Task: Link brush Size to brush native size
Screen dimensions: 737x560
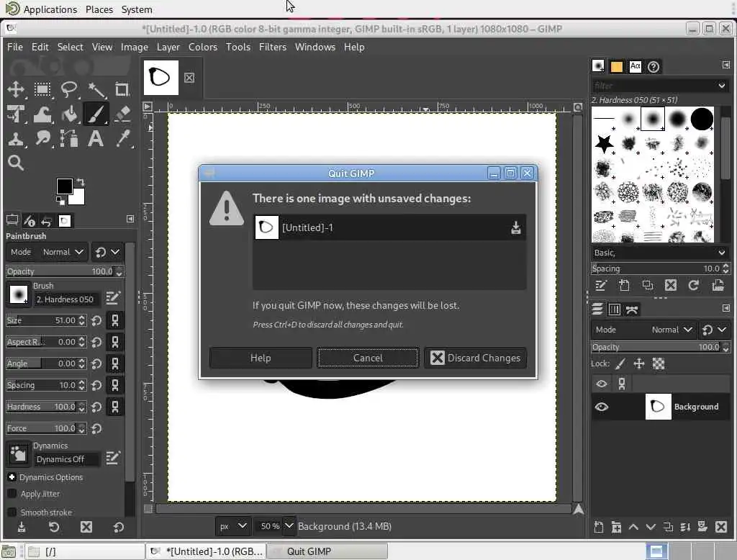Action: (114, 321)
